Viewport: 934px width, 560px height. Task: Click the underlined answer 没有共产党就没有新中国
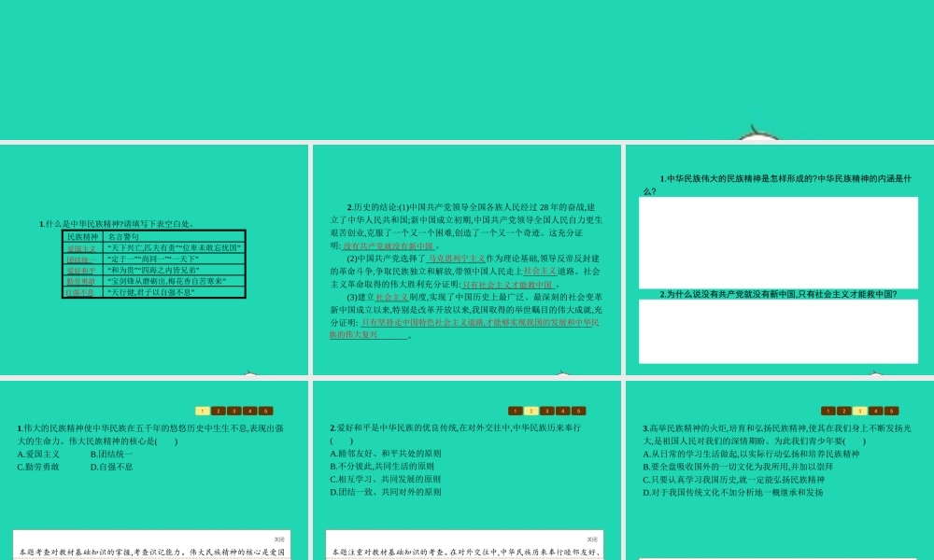(389, 245)
